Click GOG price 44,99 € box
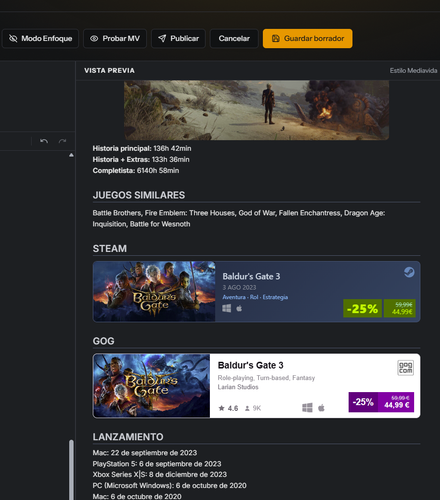The image size is (440, 500). [396, 402]
